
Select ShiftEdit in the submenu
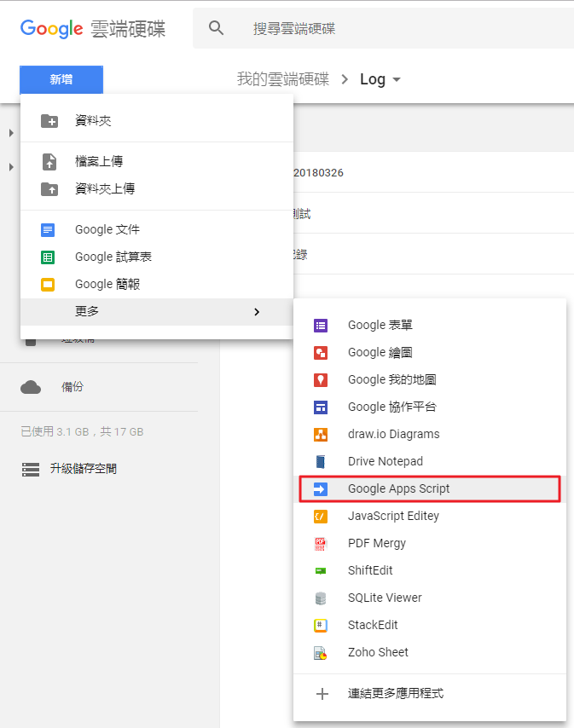pos(430,570)
